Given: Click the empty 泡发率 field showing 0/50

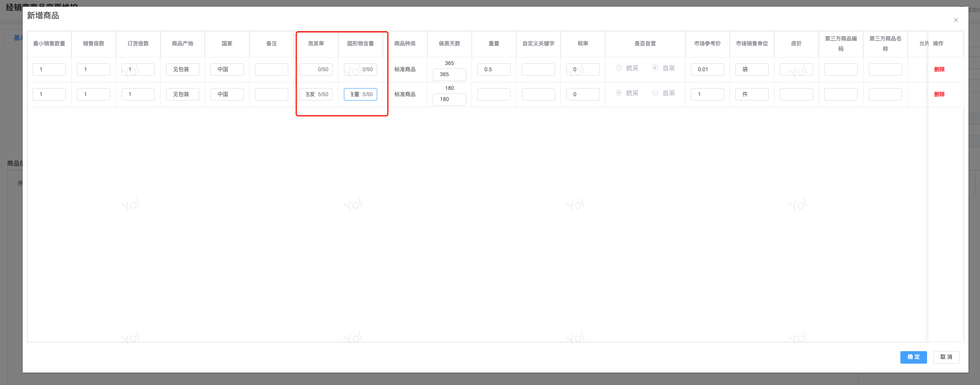Looking at the screenshot, I should (x=316, y=69).
